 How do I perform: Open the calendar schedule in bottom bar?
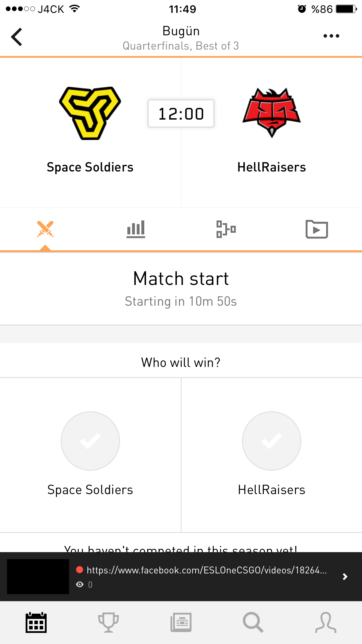coord(36,622)
